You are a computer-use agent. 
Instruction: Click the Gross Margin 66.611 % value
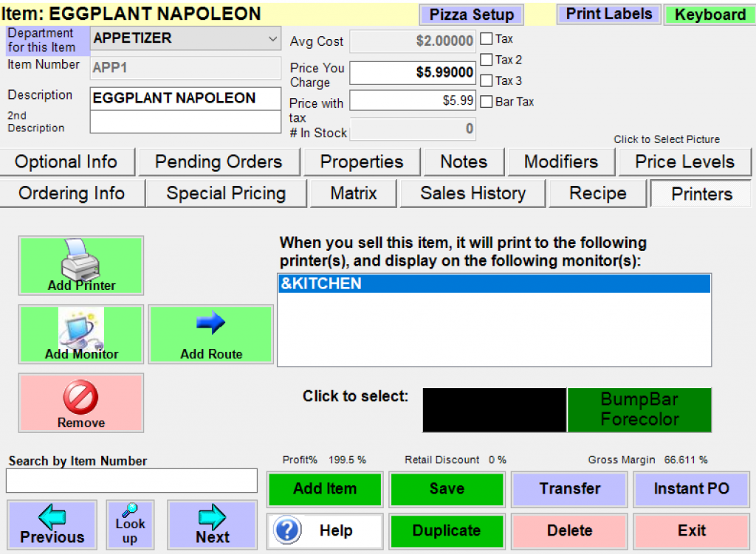tap(686, 460)
